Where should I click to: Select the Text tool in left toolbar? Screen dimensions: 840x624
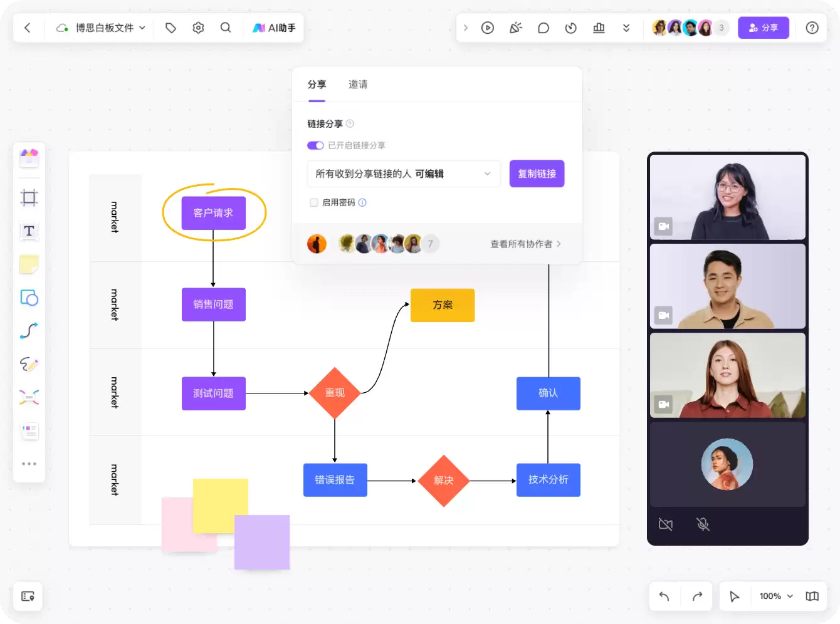(29, 231)
